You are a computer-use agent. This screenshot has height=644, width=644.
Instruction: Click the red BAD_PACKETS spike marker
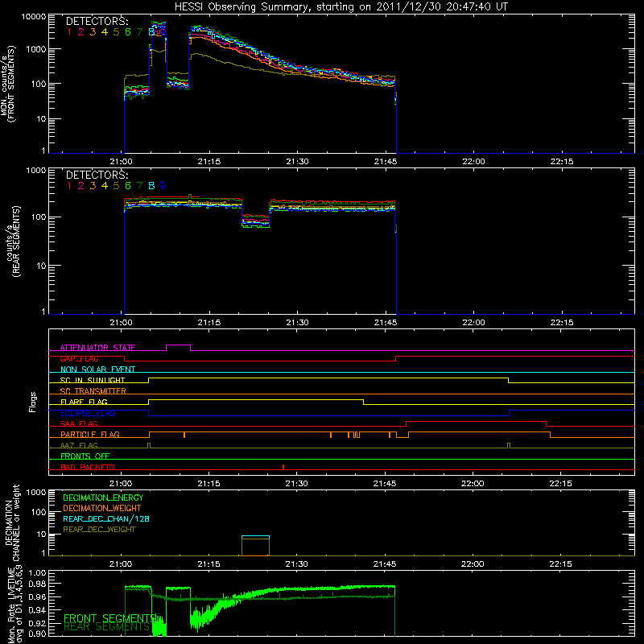click(283, 467)
